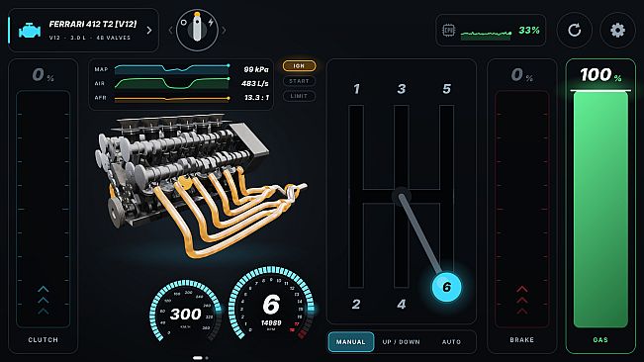Click the brake red up-arrows chevron icon
Viewport: 644px width, 362px height.
[x=522, y=300]
